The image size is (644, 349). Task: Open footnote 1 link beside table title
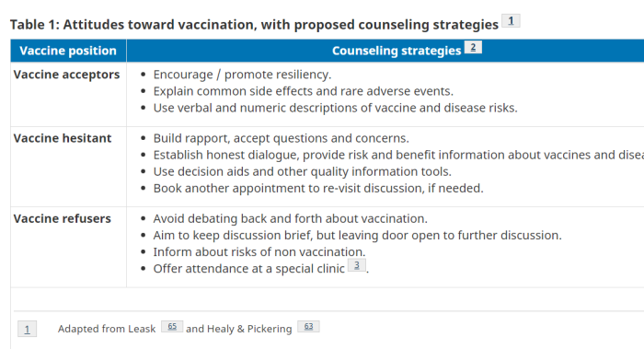pyautogui.click(x=511, y=20)
